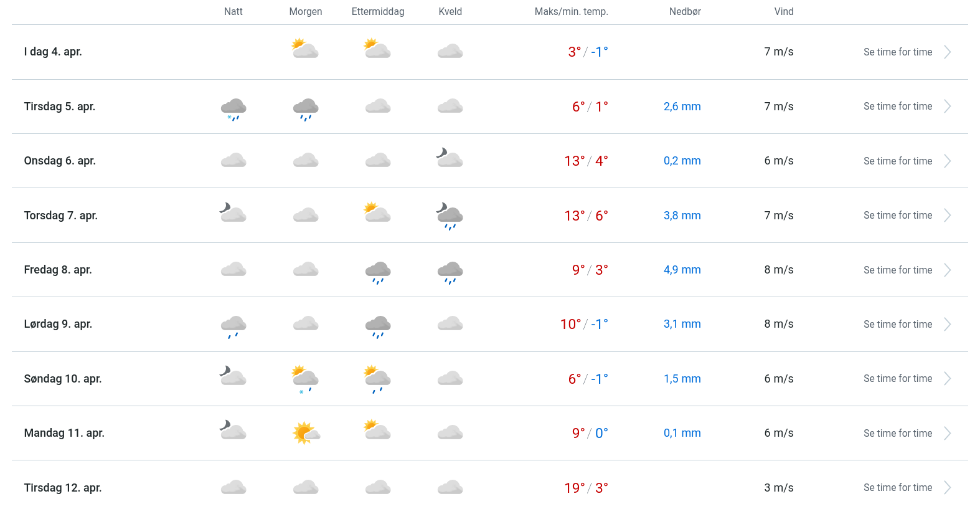The image size is (980, 514).
Task: Open "Se time for time" for Monday 11 April
Action: [897, 434]
